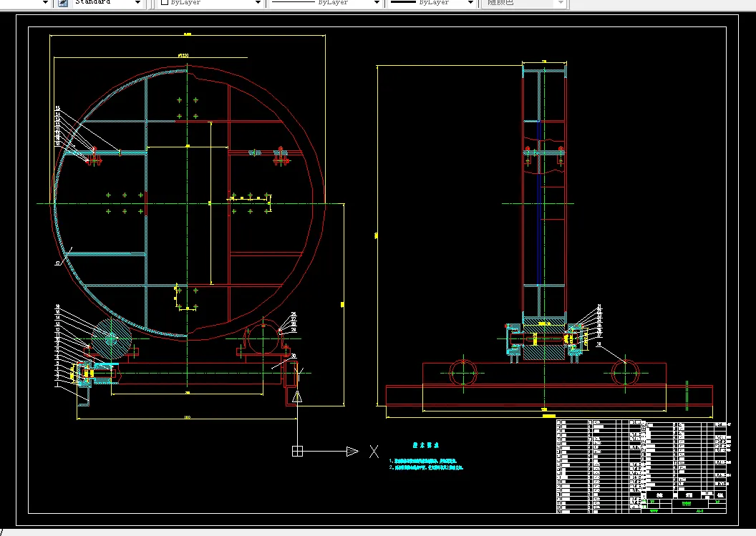Select the right bearing housing under drum
756x536 pixels.
(263, 338)
